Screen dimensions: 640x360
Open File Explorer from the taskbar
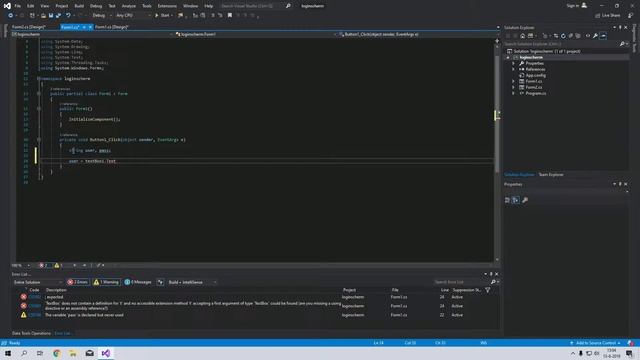[73, 353]
